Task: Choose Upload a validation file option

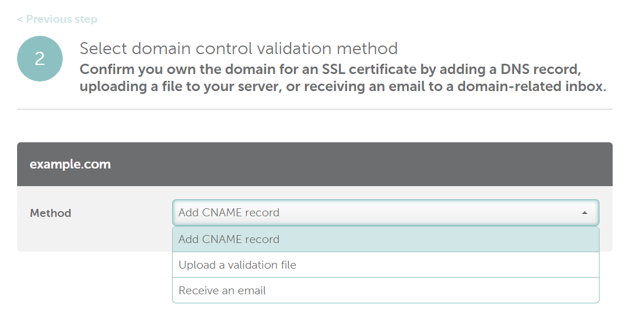Action: 386,265
